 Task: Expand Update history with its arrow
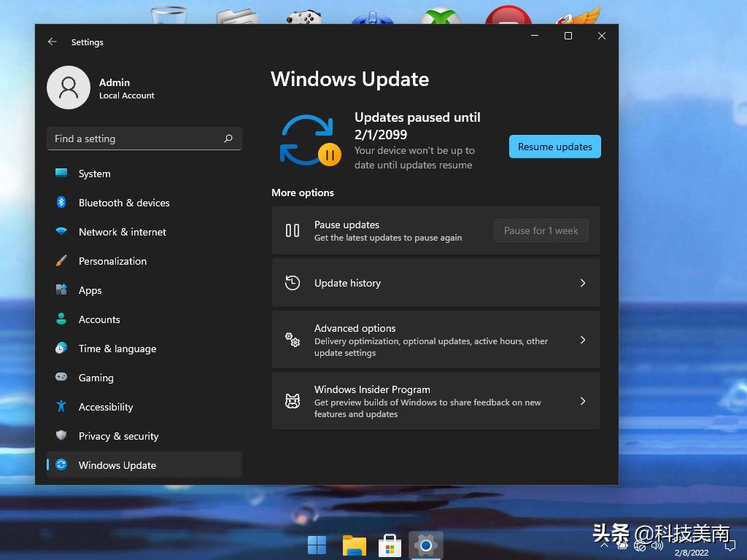[x=582, y=283]
